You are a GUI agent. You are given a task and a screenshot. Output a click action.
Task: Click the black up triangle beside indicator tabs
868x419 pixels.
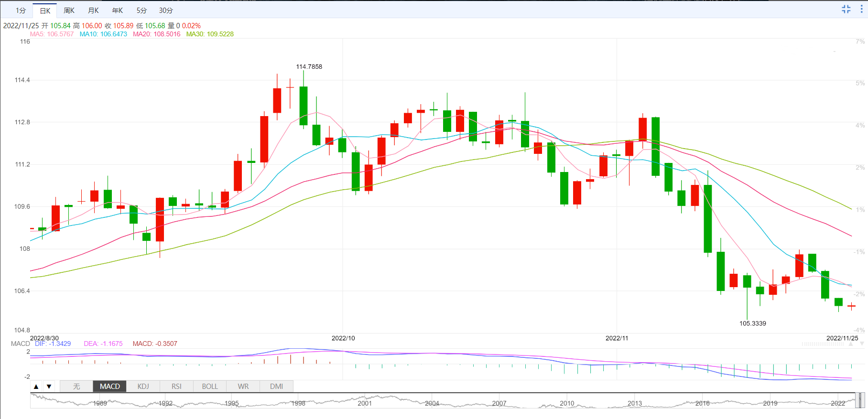point(36,387)
